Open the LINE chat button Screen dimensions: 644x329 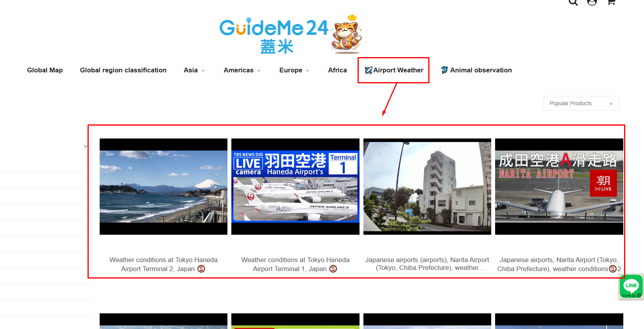[x=631, y=287]
